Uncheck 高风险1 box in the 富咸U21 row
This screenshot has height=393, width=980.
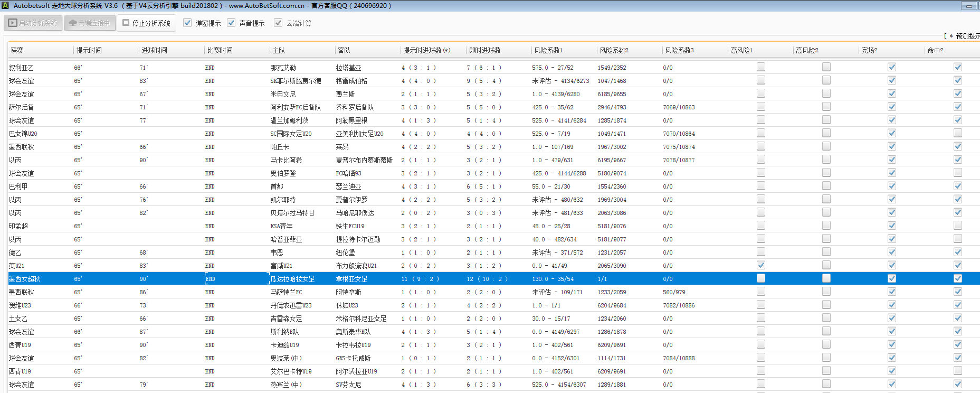pos(760,265)
